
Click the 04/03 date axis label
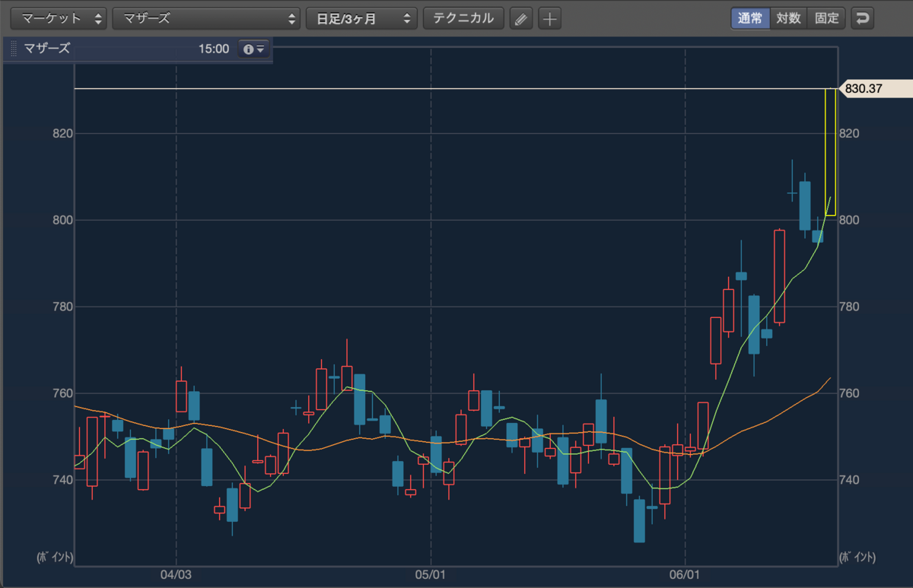(x=176, y=576)
